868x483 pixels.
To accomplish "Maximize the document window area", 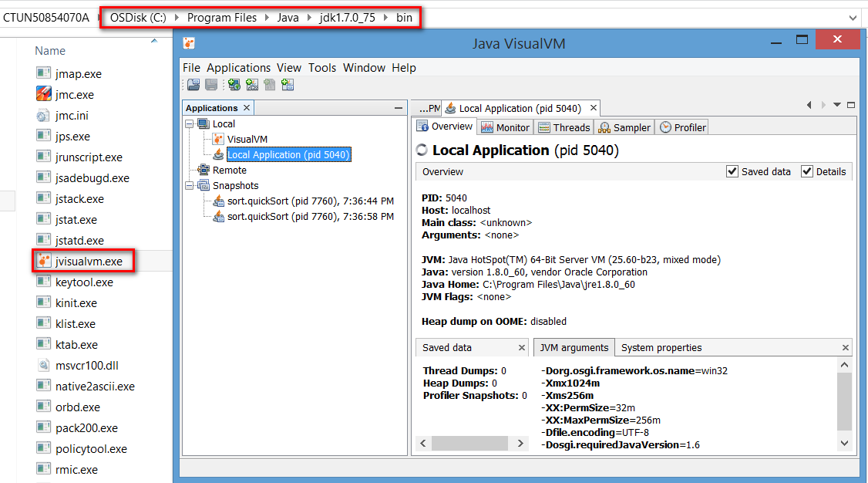I will [851, 105].
